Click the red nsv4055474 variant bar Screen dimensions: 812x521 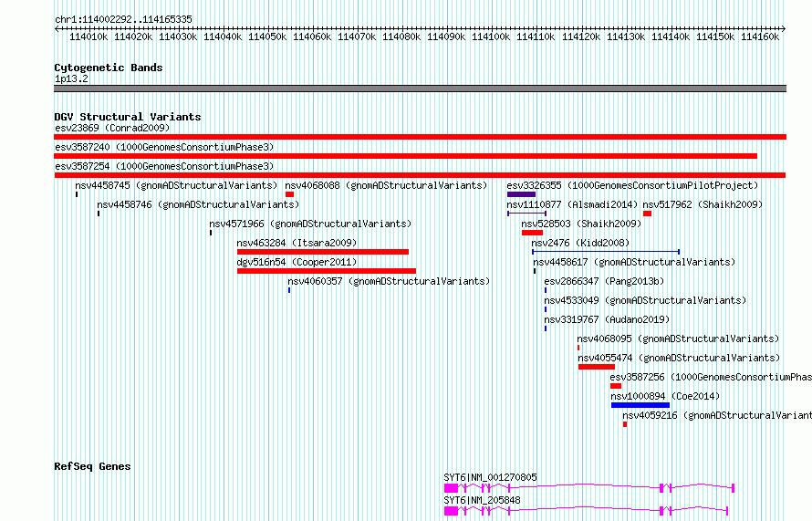597,367
